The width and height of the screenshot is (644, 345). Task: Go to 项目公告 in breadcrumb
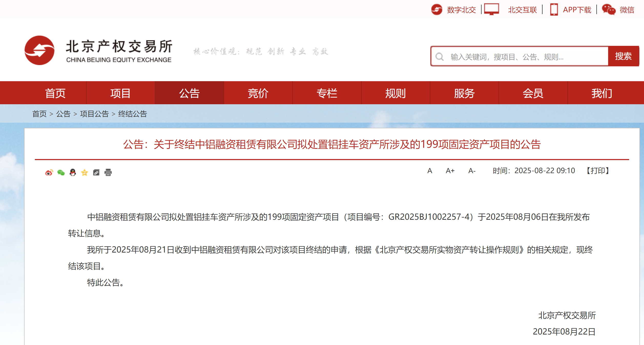coord(94,114)
